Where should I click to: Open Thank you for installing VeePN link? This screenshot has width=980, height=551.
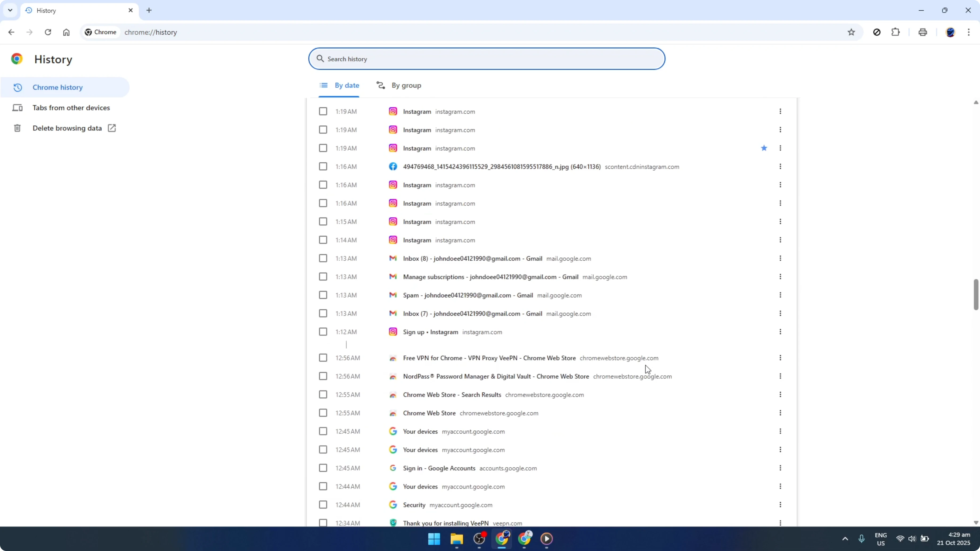446,523
